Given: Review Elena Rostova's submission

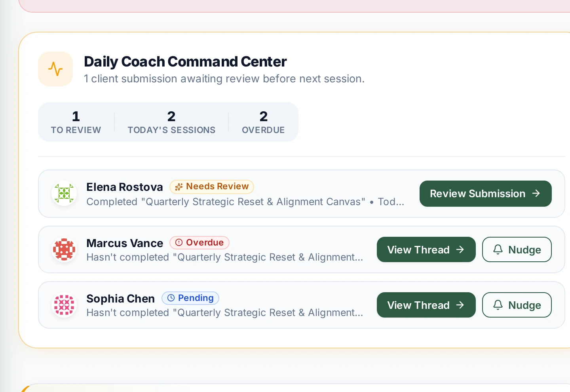Looking at the screenshot, I should (485, 194).
